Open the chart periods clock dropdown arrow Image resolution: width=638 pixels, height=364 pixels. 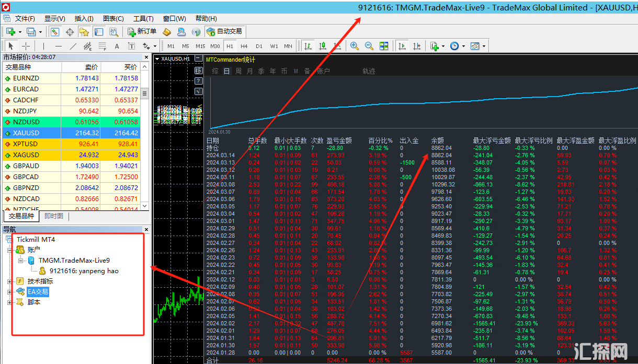click(463, 46)
